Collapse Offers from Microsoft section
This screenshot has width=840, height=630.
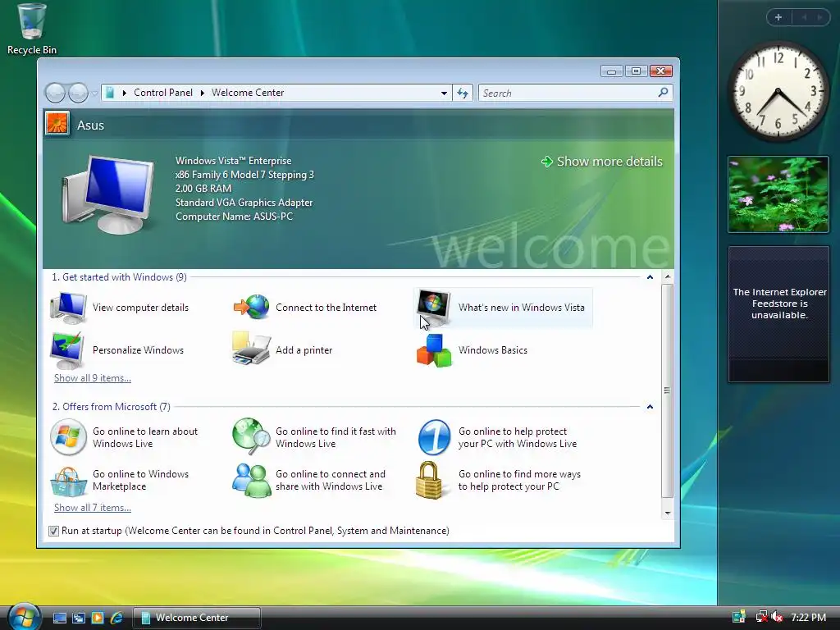[x=650, y=407]
